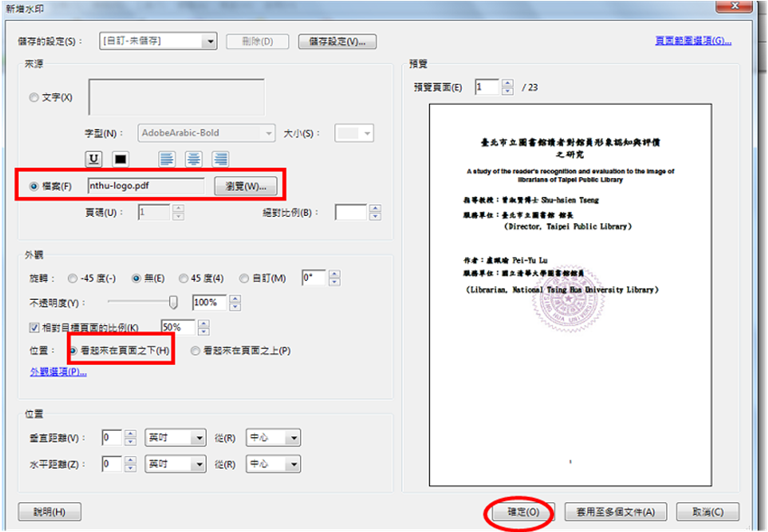Click the nthu-logo.pdf file name field
The image size is (768, 532).
[x=145, y=186]
